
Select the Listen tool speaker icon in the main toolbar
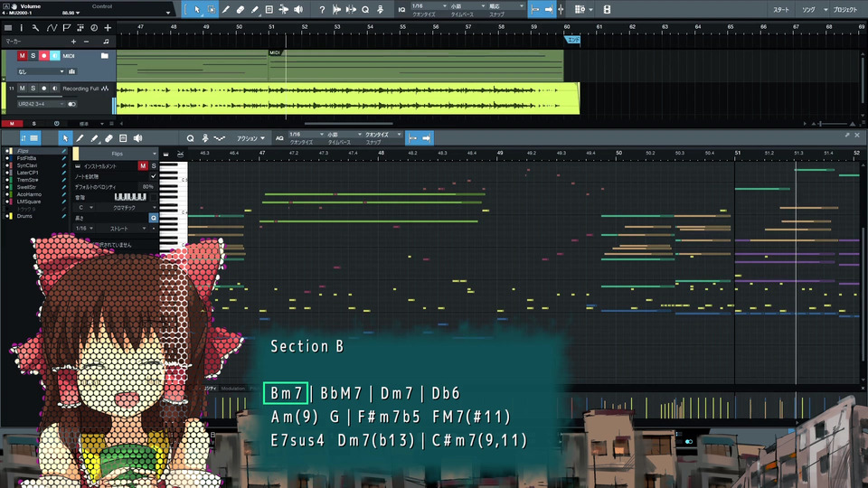pyautogui.click(x=298, y=9)
